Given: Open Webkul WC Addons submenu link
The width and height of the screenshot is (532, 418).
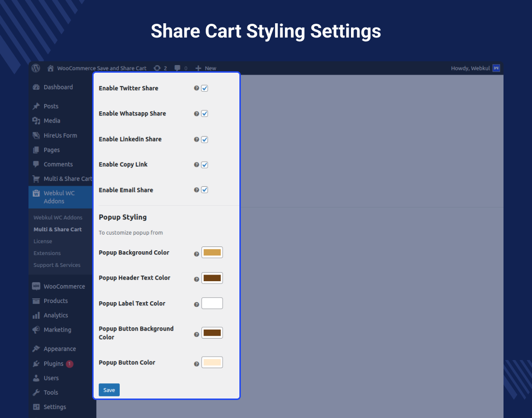Looking at the screenshot, I should pyautogui.click(x=58, y=218).
